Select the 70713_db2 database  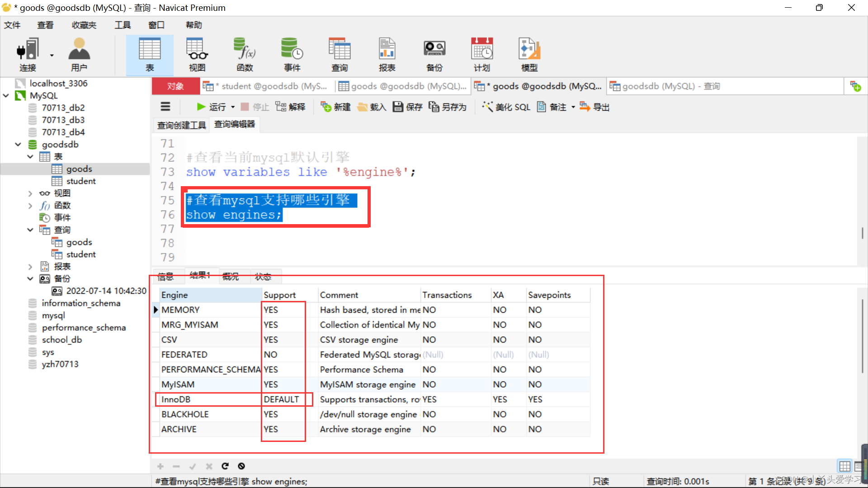[63, 108]
